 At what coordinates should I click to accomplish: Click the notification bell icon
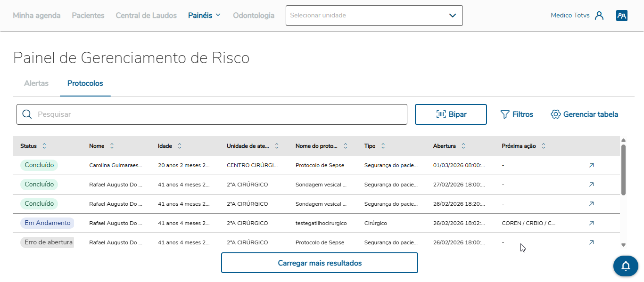point(626,266)
